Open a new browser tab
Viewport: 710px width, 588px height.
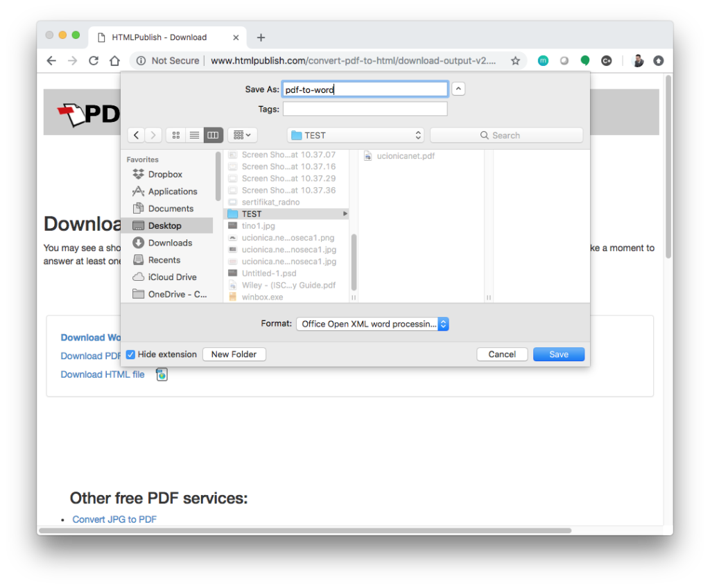point(261,37)
